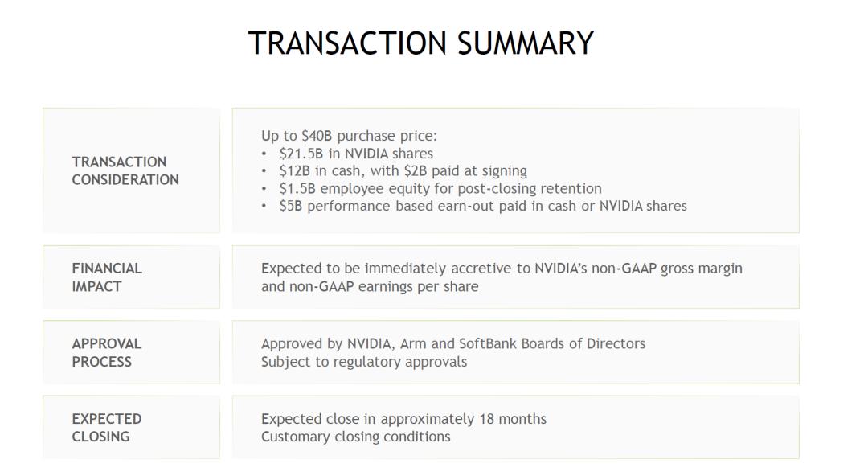The height and width of the screenshot is (476, 868).
Task: Click the bullet point before '$5B performance'
Action: 264,206
